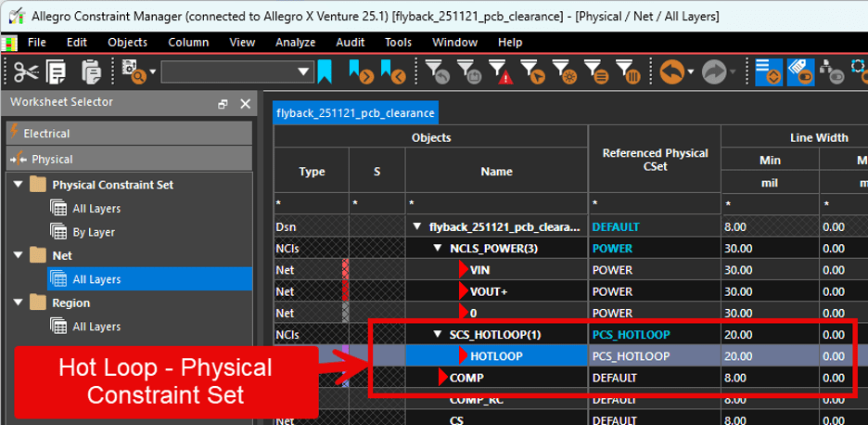Collapse the Physical Constraint Set folder
This screenshot has width=868, height=425.
coord(19,184)
